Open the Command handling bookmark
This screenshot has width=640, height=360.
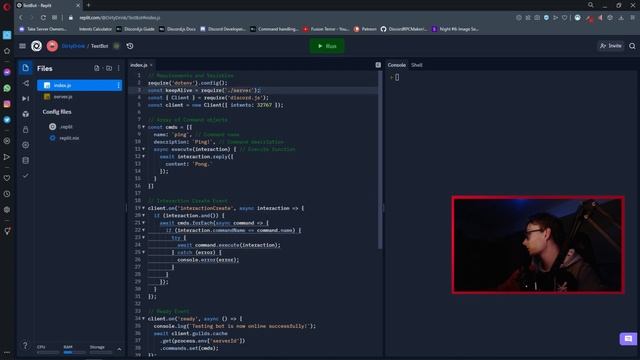coord(274,29)
